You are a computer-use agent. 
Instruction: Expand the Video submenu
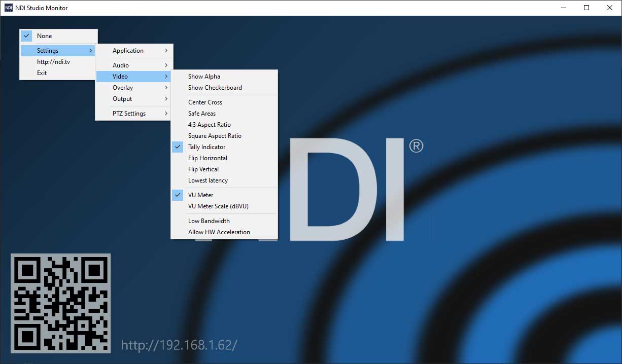click(134, 77)
